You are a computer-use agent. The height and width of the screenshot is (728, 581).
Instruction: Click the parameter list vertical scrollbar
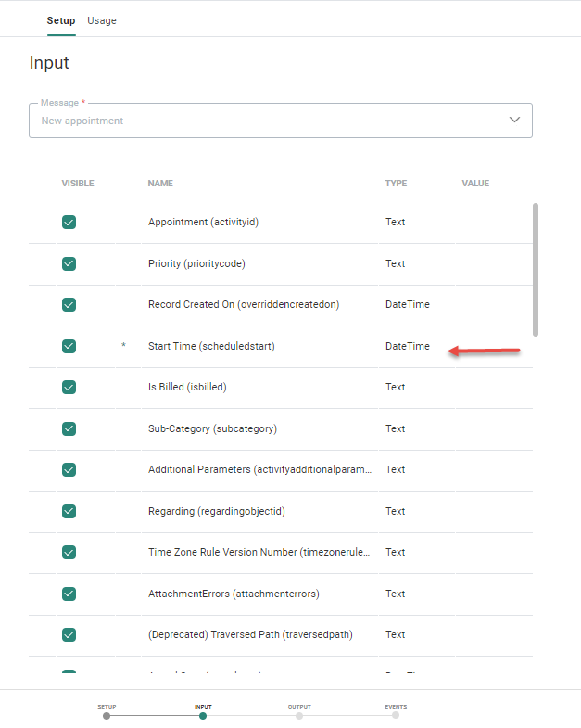(536, 269)
